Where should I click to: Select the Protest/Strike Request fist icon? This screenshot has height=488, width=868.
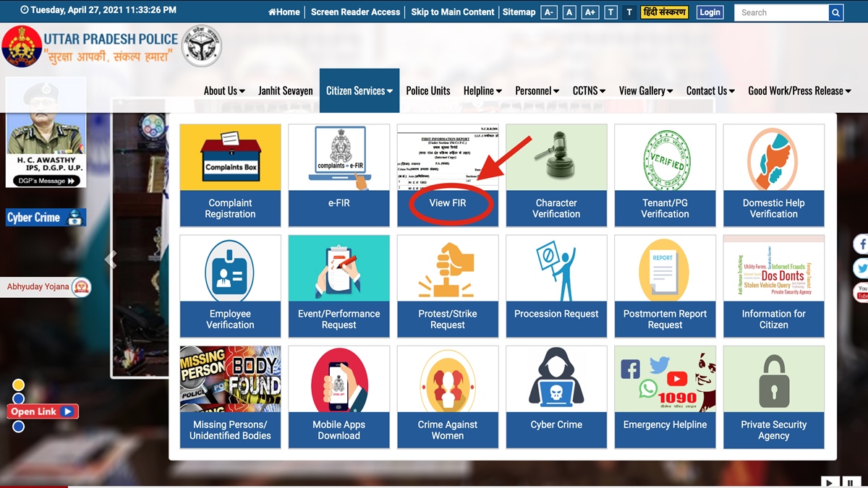click(x=448, y=268)
